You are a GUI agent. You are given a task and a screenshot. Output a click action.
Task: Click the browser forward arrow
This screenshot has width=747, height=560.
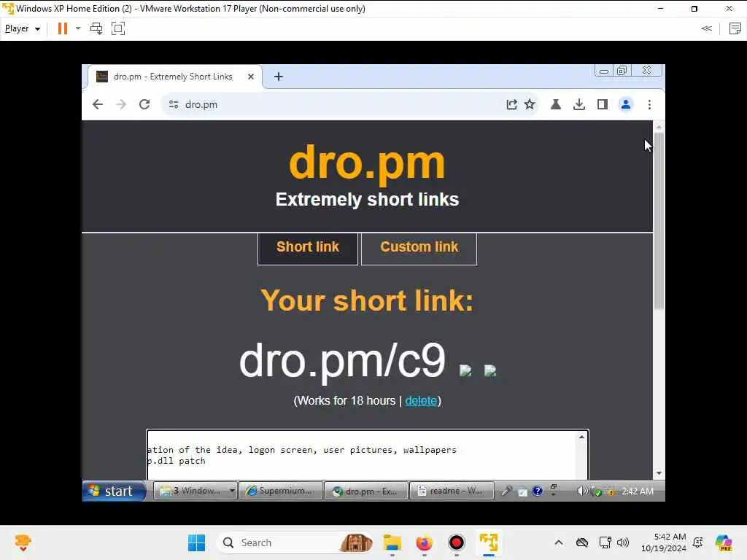121,104
